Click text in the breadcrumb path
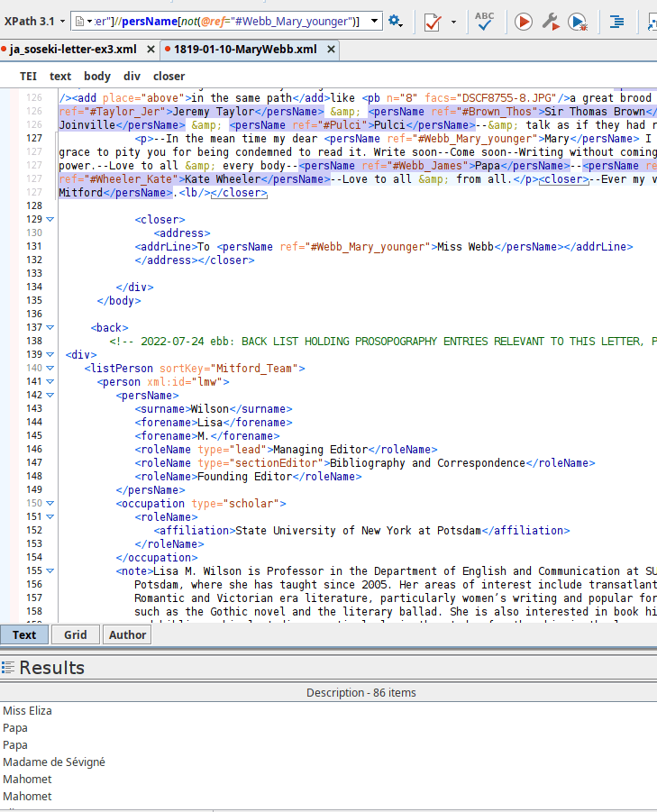This screenshot has width=657, height=812. [x=60, y=76]
